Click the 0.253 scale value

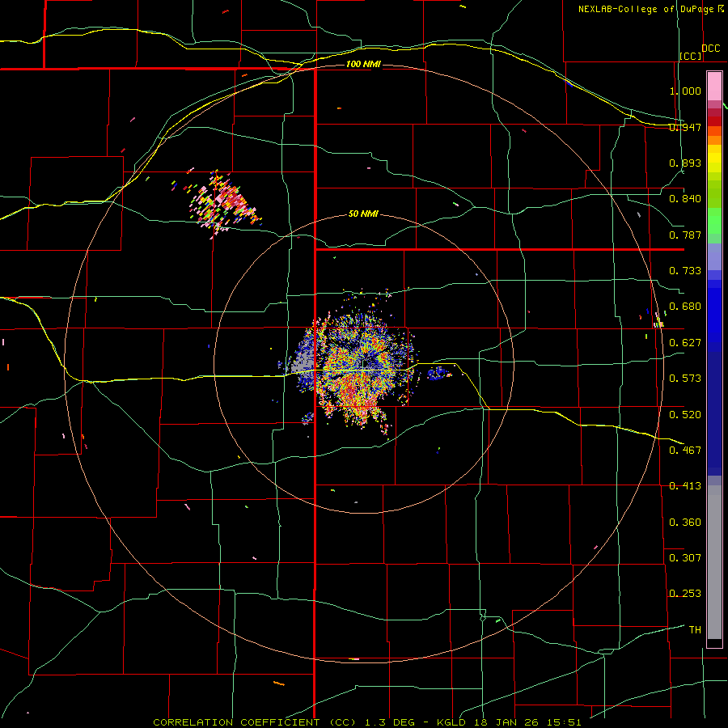pos(685,594)
